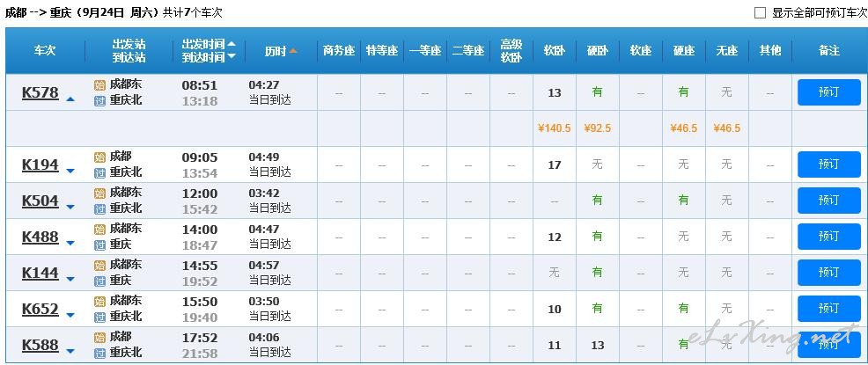Click the ¥140.5 soft sleeper price for K578
Image resolution: width=868 pixels, height=365 pixels.
[x=554, y=128]
